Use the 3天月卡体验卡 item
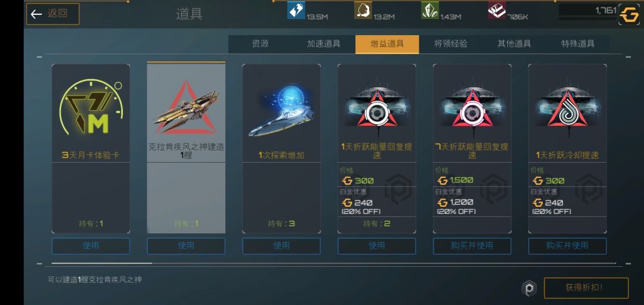The width and height of the screenshot is (644, 305). point(91,246)
